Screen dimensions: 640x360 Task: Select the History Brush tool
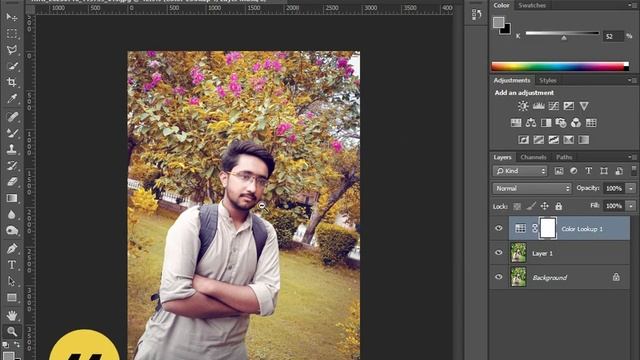click(12, 166)
